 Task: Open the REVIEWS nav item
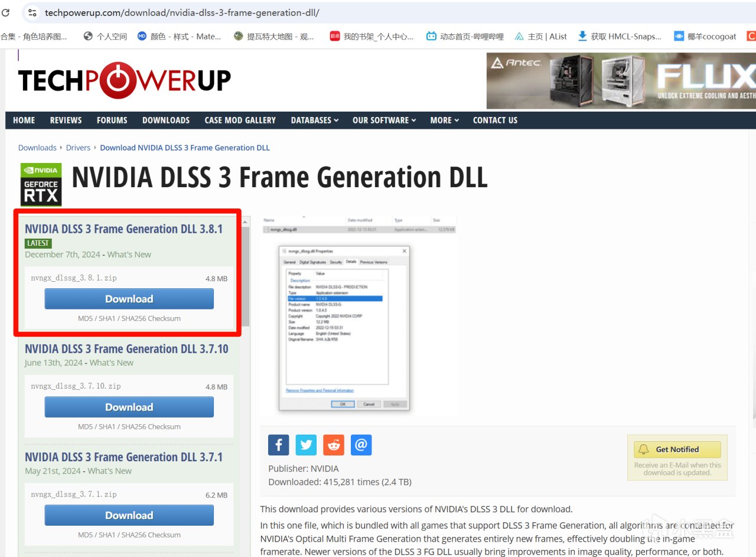[x=66, y=120]
